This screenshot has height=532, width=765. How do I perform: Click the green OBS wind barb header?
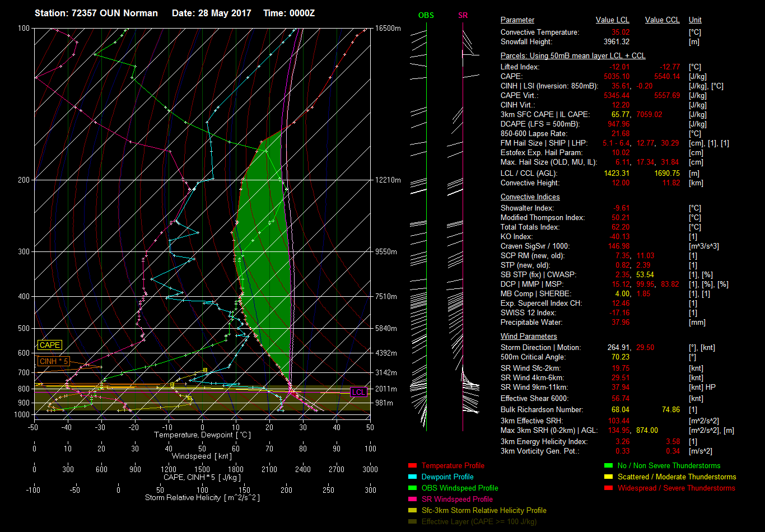[x=426, y=15]
